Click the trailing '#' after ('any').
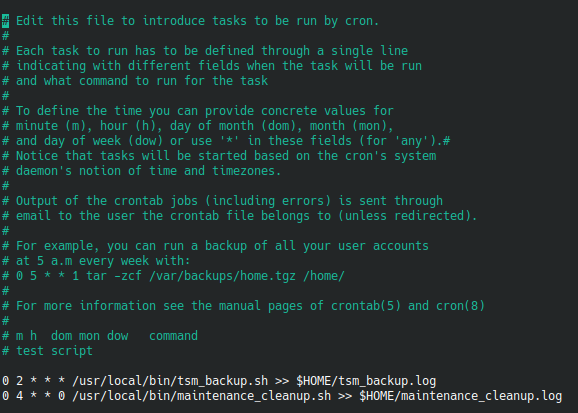Image resolution: width=578 pixels, height=413 pixels. (446, 141)
